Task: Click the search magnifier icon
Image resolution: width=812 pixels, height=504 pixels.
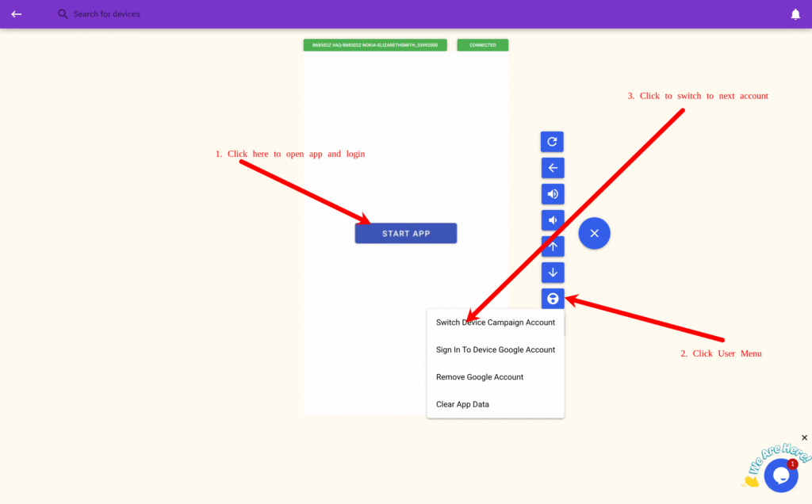Action: tap(63, 14)
